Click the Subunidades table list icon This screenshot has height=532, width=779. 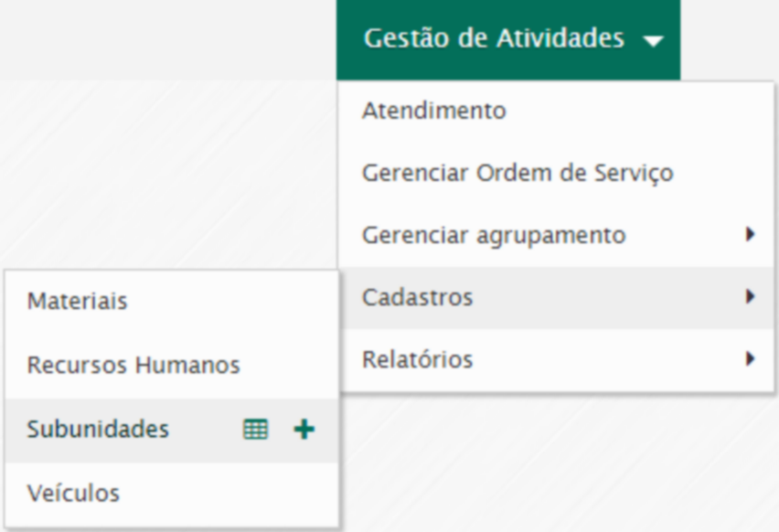pyautogui.click(x=255, y=431)
